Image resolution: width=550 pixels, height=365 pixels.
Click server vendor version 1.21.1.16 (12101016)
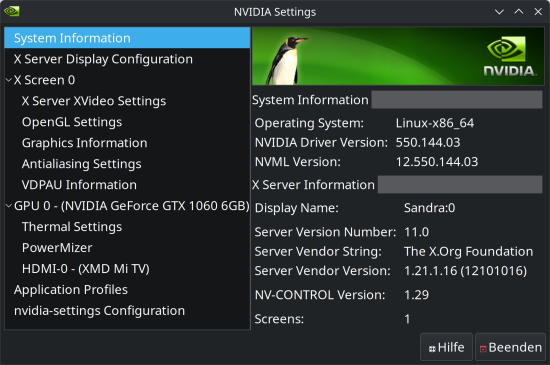[465, 271]
